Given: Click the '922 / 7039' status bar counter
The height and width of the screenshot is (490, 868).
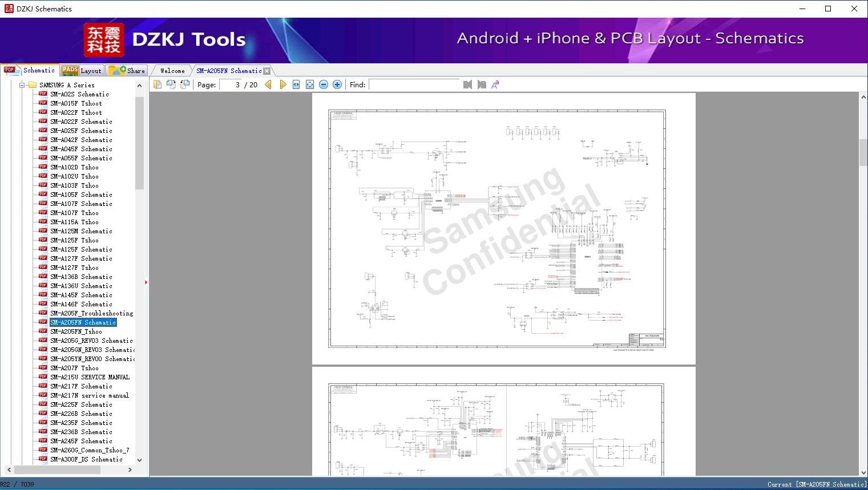Looking at the screenshot, I should point(17,484).
